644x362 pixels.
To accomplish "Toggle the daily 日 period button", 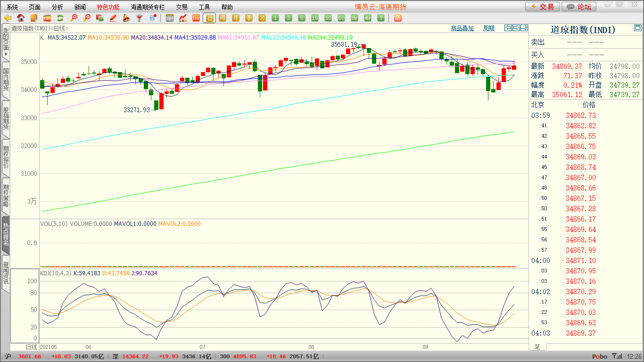I will pos(209,18).
